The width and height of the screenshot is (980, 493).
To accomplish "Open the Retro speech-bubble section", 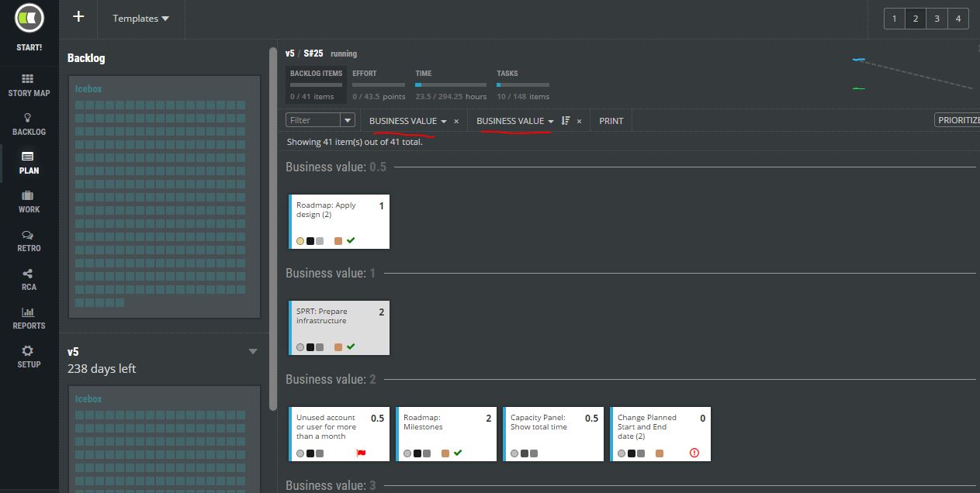I will click(x=29, y=240).
